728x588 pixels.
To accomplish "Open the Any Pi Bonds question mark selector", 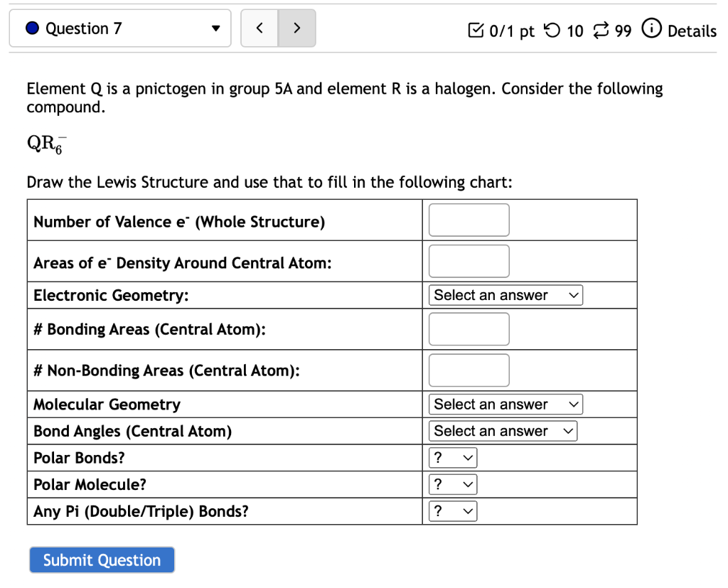I will coord(452,511).
